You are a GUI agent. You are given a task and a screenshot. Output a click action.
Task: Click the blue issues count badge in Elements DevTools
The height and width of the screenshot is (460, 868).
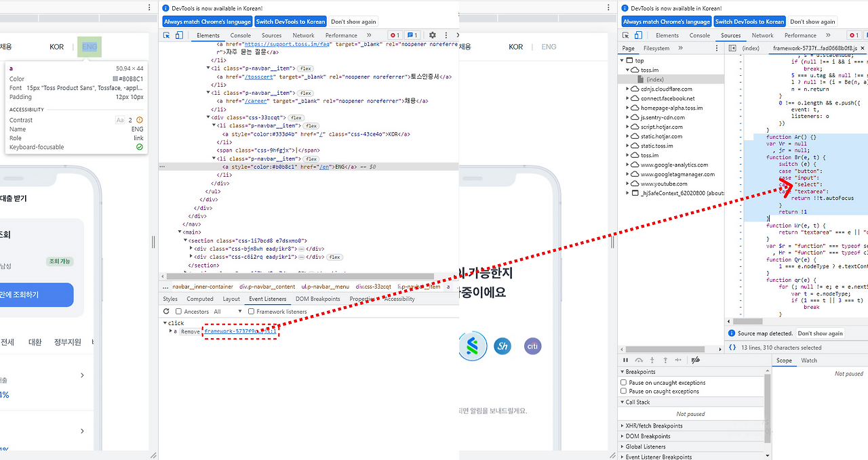point(412,35)
